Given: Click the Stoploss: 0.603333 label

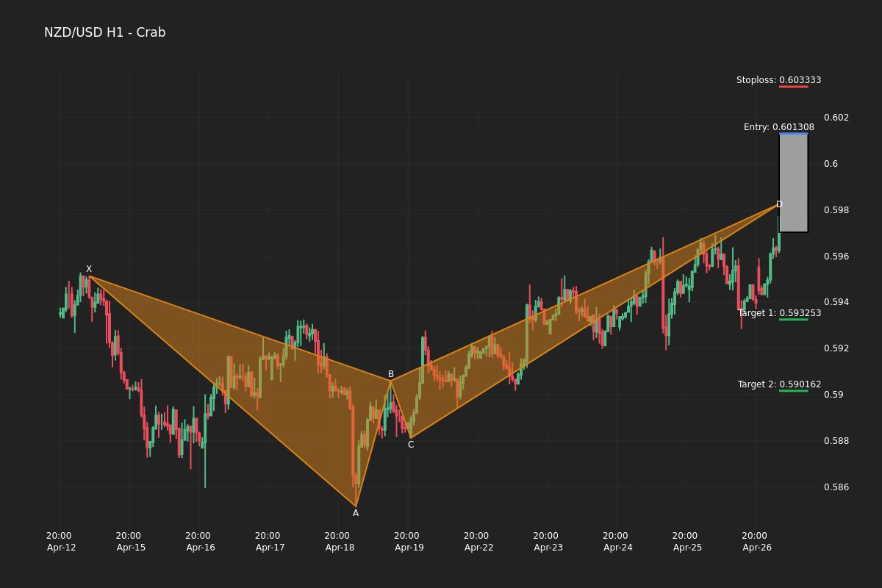Looking at the screenshot, I should click(x=779, y=80).
